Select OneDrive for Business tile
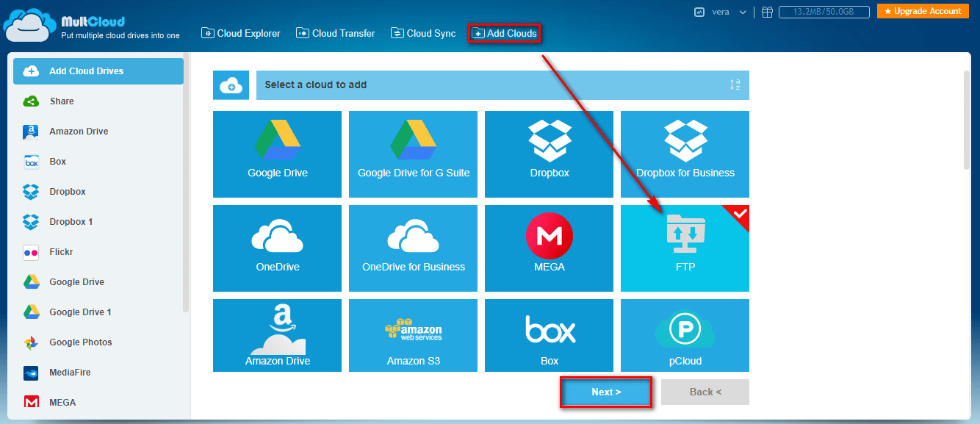Viewport: 980px width, 424px height. tap(413, 248)
